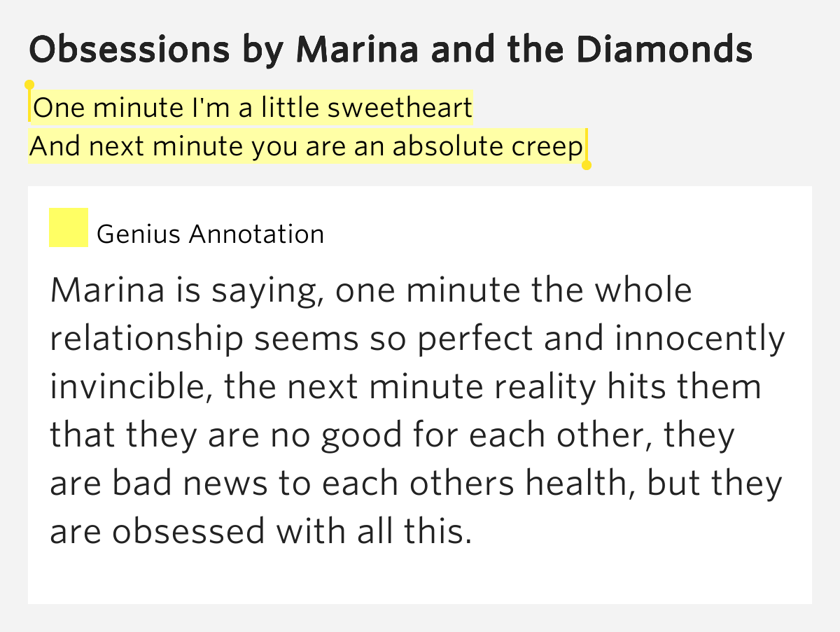Click the yellow selection handle above the lyric start
Viewport: 840px width, 632px height.
(x=29, y=85)
